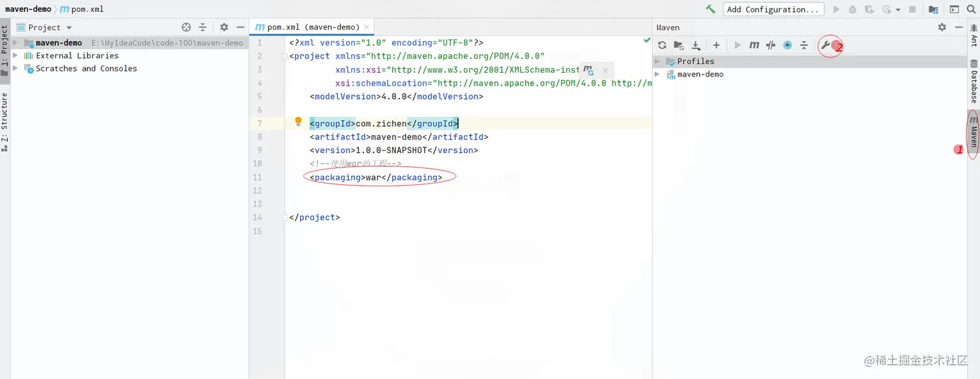Select maven-demo row in Maven tree
The width and height of the screenshot is (980, 379).
point(810,74)
